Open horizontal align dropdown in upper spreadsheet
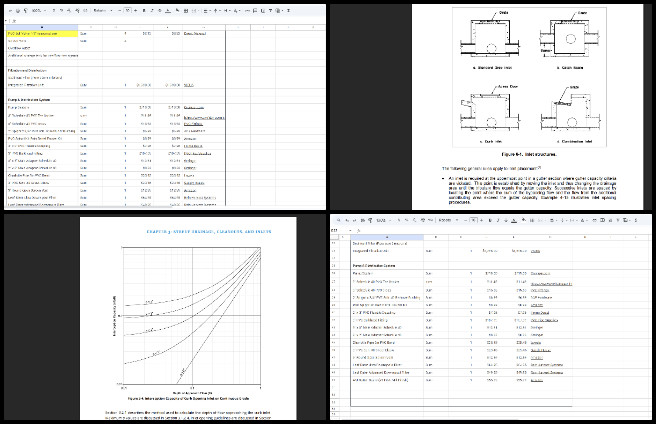This screenshot has height=424, width=656. pos(206,10)
